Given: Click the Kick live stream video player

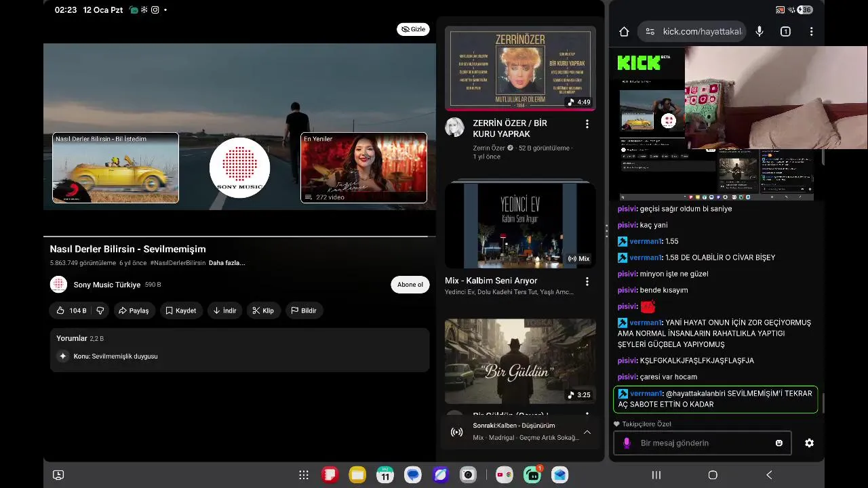Looking at the screenshot, I should pyautogui.click(x=717, y=123).
